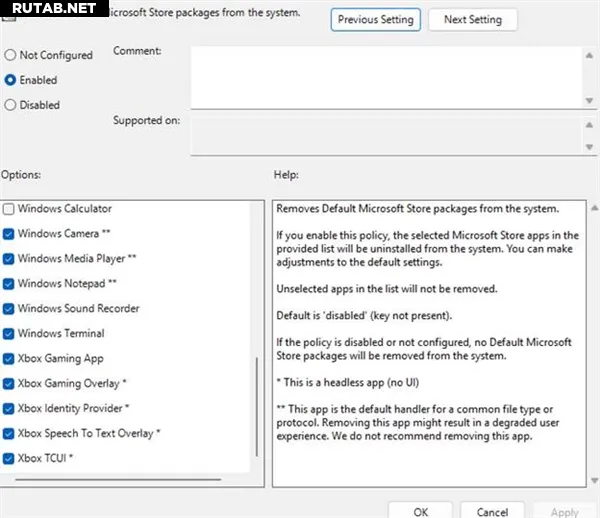Go to the Next Setting

point(473,20)
